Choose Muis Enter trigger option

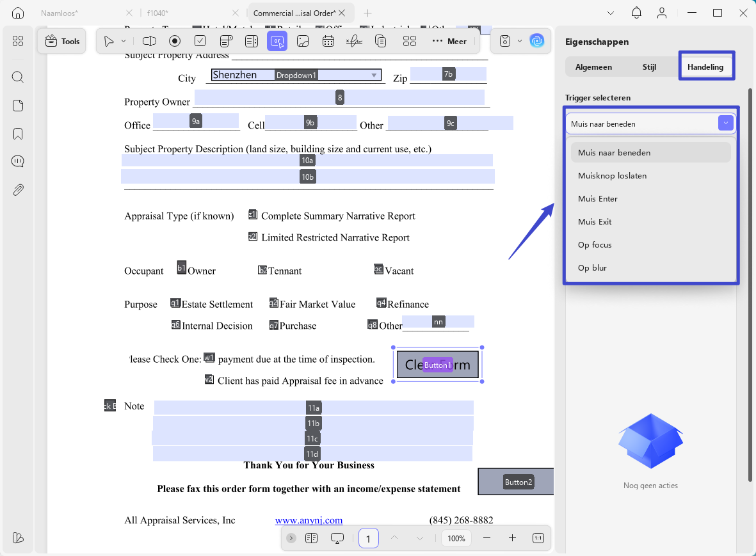click(x=651, y=199)
